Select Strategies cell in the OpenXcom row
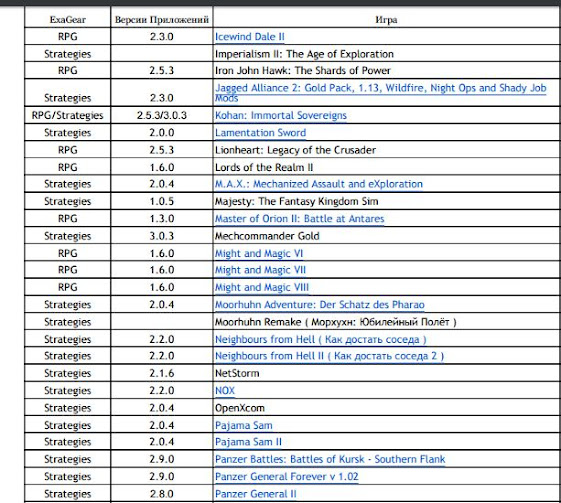 click(68, 408)
